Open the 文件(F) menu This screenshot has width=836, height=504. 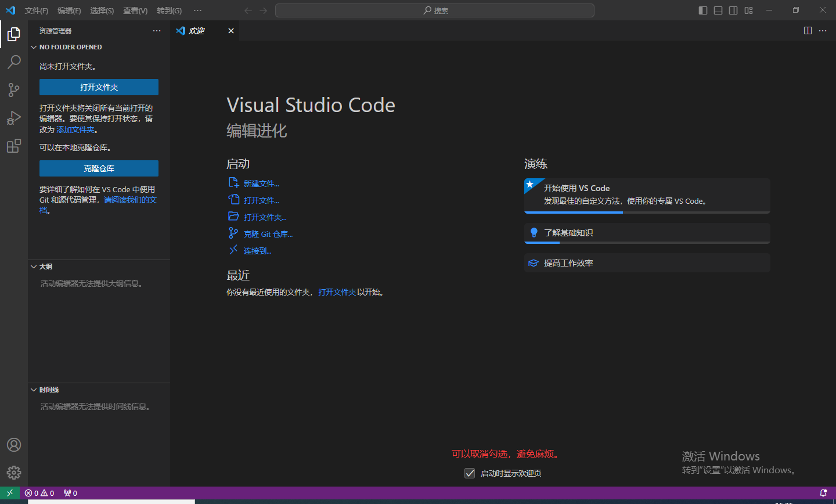coord(37,10)
